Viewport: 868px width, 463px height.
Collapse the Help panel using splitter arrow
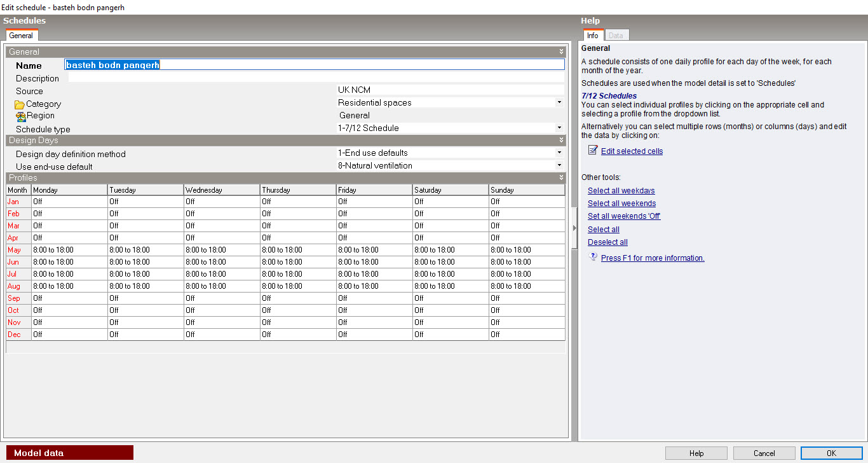(574, 228)
